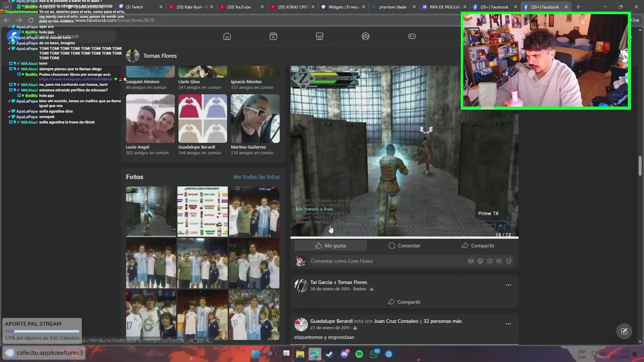Open '32 personas más' link

pos(443,321)
